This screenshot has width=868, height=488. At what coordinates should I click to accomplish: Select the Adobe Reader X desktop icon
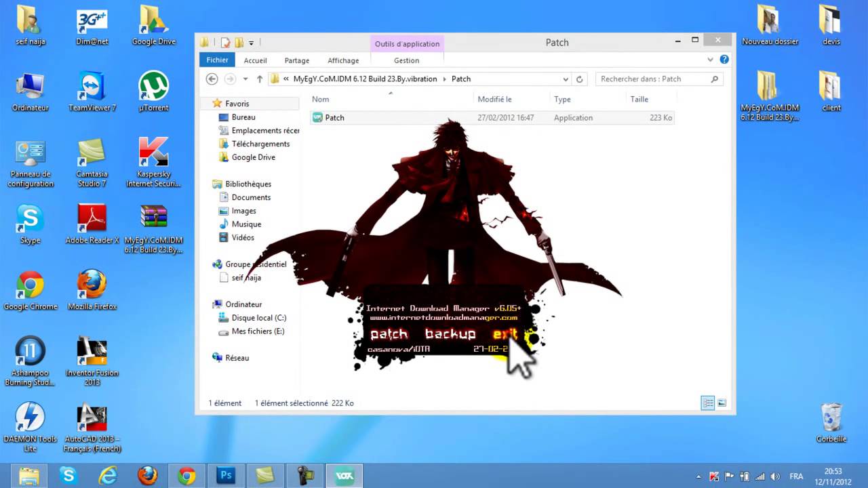(x=92, y=224)
